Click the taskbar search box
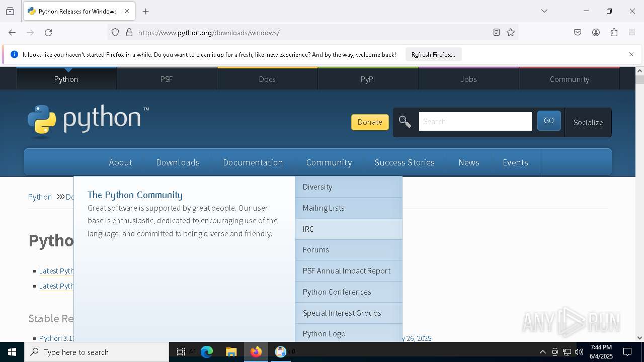 tap(97, 352)
